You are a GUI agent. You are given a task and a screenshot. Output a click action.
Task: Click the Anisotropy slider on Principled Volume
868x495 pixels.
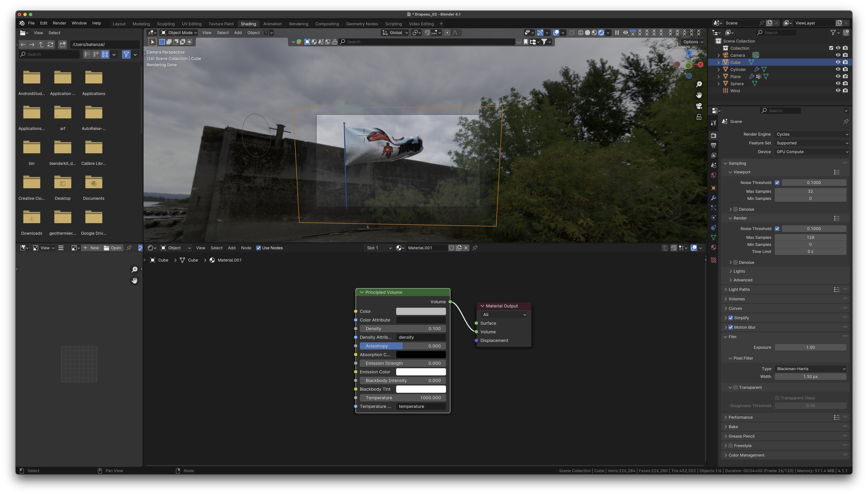pyautogui.click(x=403, y=346)
